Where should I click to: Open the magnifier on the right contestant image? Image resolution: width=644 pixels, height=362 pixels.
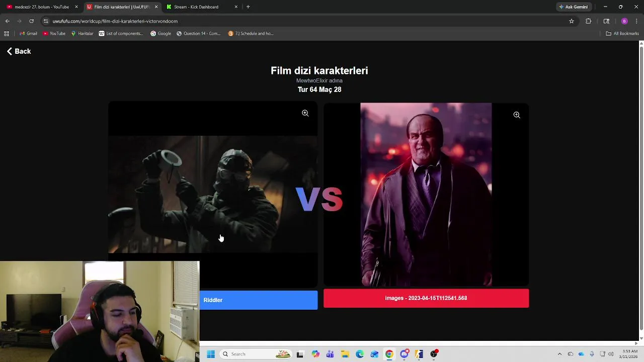pos(516,115)
